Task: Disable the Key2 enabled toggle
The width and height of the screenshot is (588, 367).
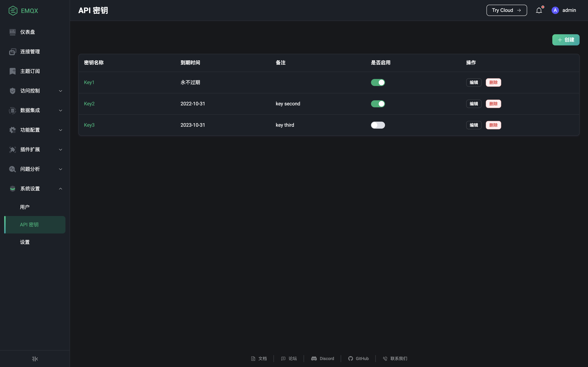Action: point(378,104)
